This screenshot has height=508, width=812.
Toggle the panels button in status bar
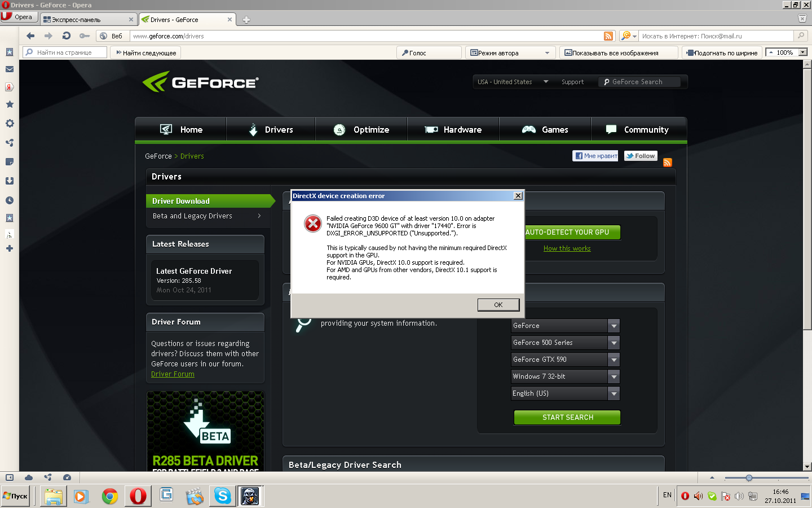point(10,478)
